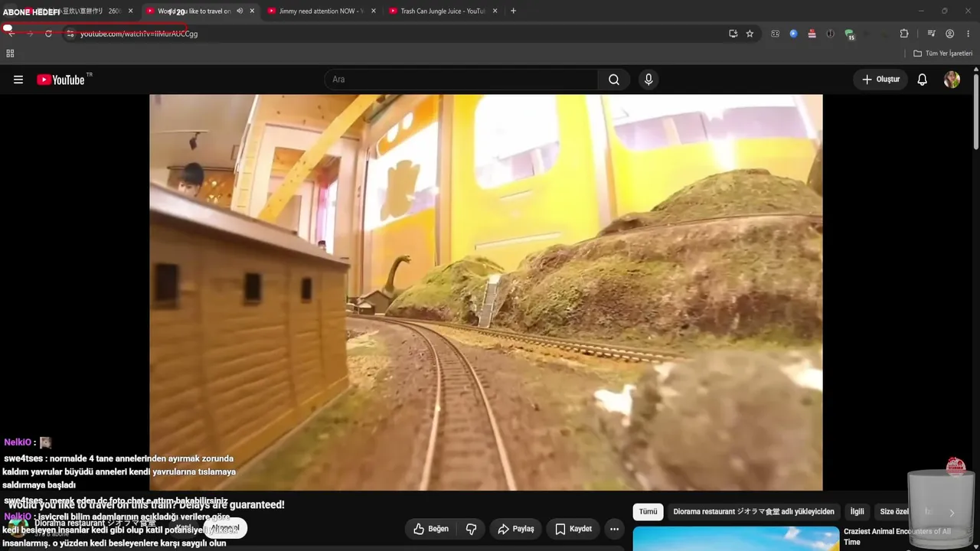Screen dimensions: 980x551
Task: Switch to Jimmy need attention NOW tab
Action: click(320, 11)
